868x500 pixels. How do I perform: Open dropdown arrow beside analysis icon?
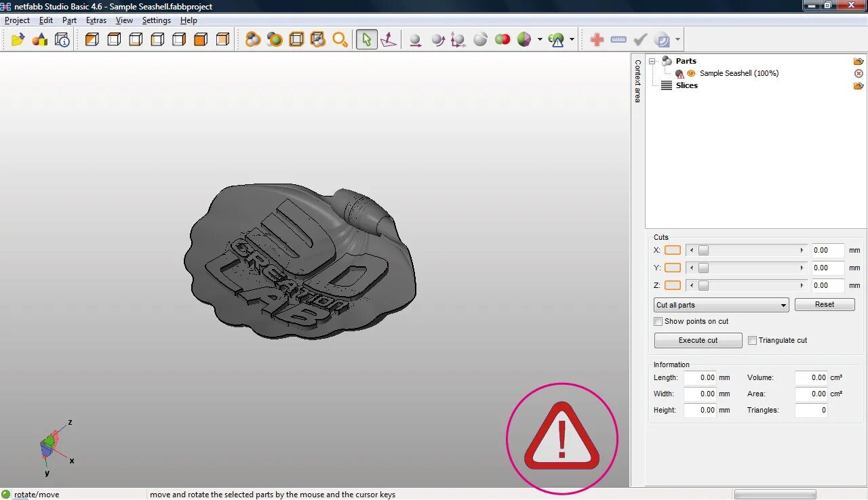(572, 40)
